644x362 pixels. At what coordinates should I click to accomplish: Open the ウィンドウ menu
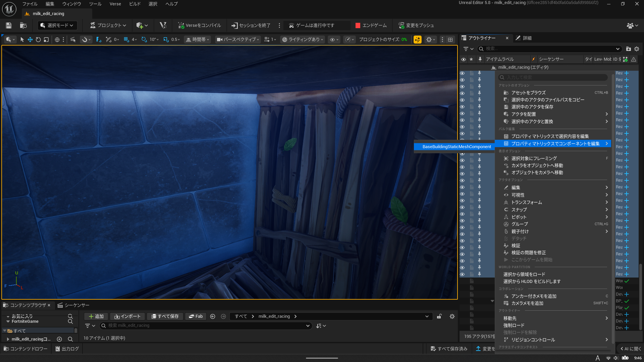[x=71, y=4]
